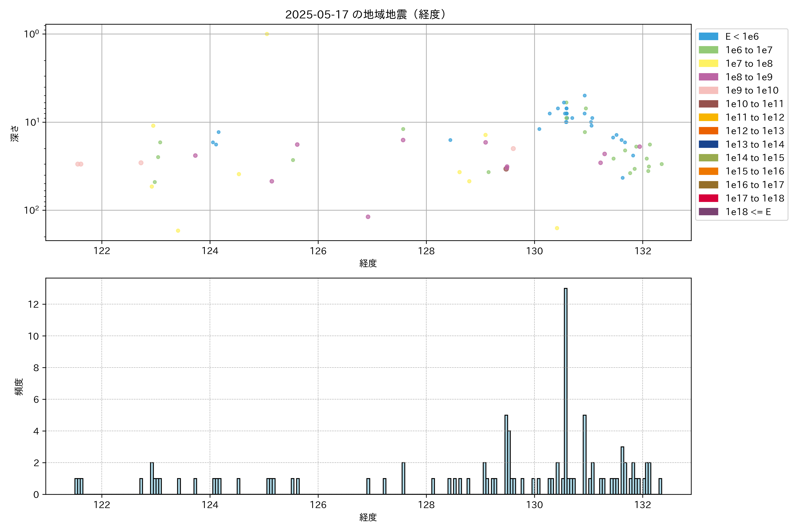Viewport: 798px width, 532px height.
Task: Click the 頻度 y-axis label
Action: point(19,386)
